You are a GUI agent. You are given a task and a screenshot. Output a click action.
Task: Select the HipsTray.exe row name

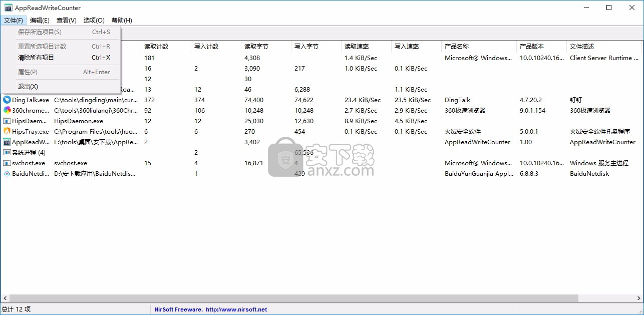click(31, 132)
